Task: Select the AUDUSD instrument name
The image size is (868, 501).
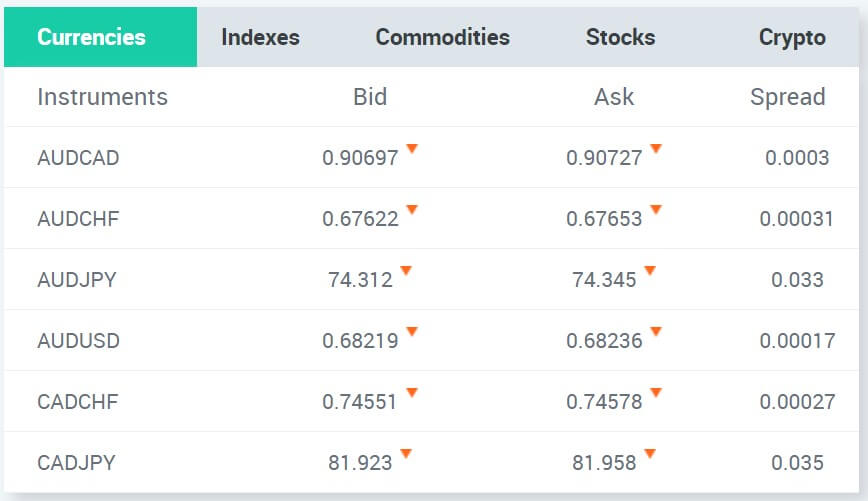Action: pyautogui.click(x=79, y=340)
